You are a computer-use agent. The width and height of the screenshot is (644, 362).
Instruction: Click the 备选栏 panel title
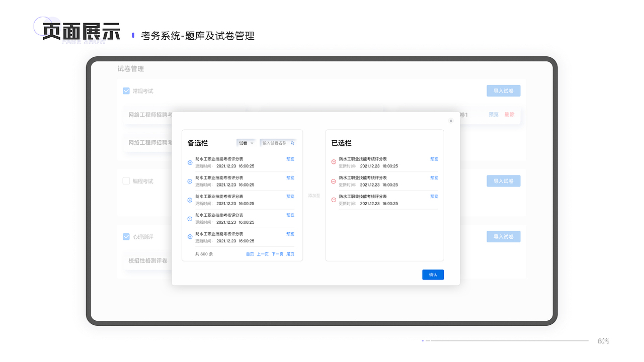pos(198,143)
